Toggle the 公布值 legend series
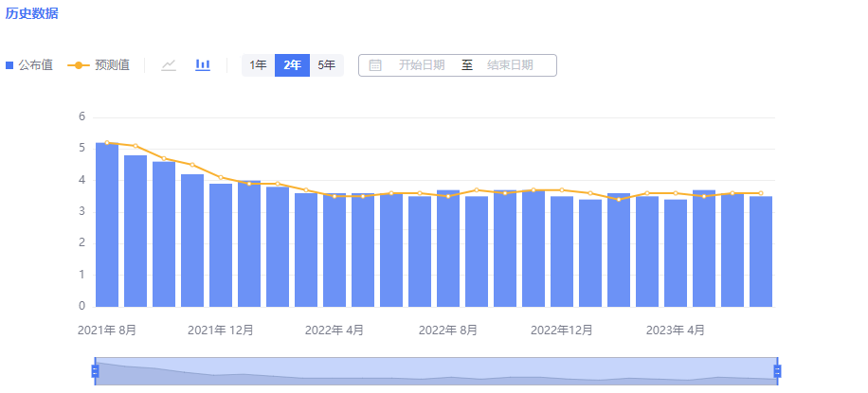868x393 pixels. (x=29, y=65)
